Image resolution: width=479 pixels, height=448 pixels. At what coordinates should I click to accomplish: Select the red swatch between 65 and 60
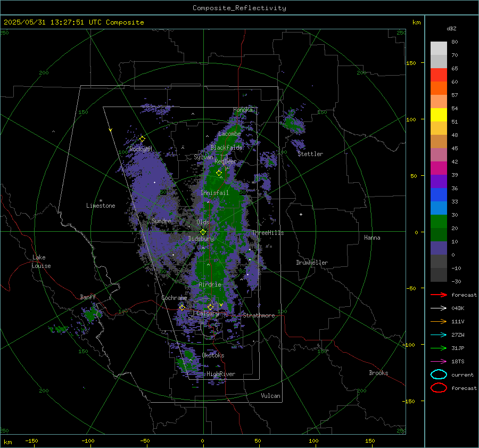439,75
